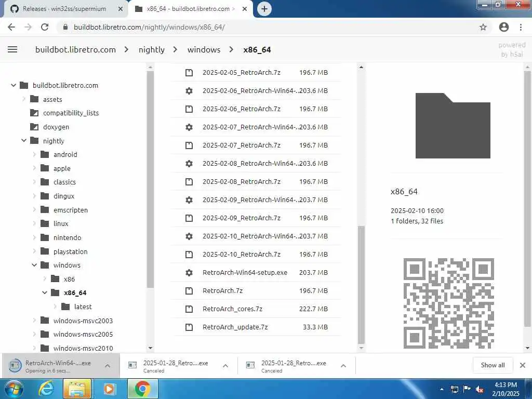Open Windows Media Player from taskbar
The width and height of the screenshot is (532, 399).
click(109, 389)
